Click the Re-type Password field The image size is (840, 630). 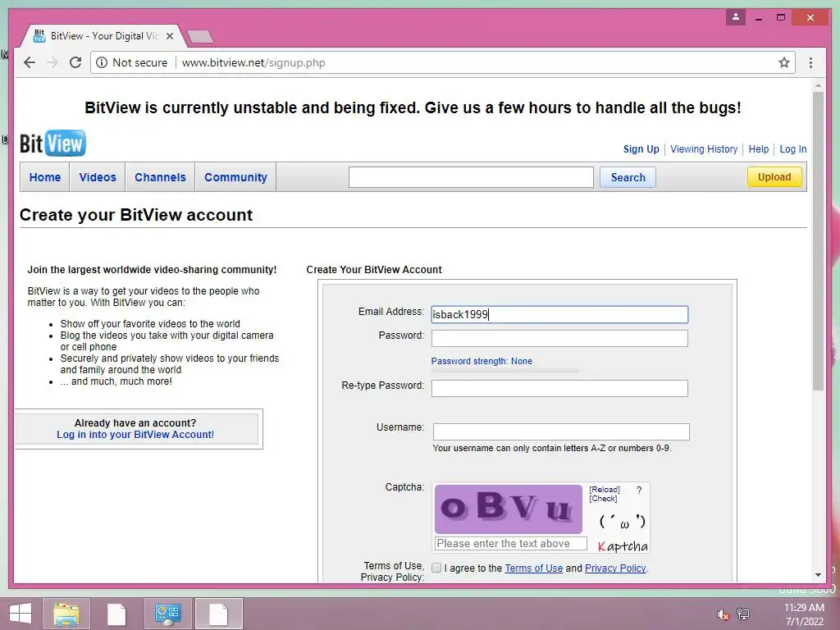tap(559, 388)
